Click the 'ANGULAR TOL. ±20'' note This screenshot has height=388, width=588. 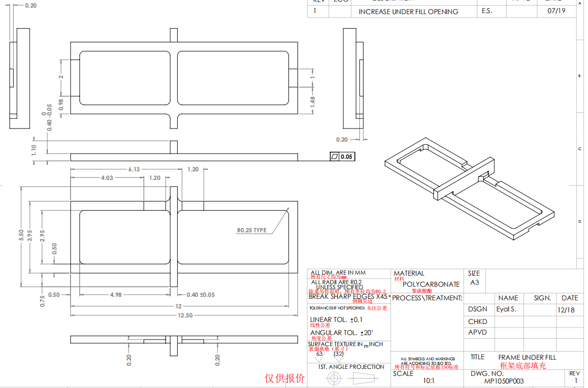(x=342, y=333)
